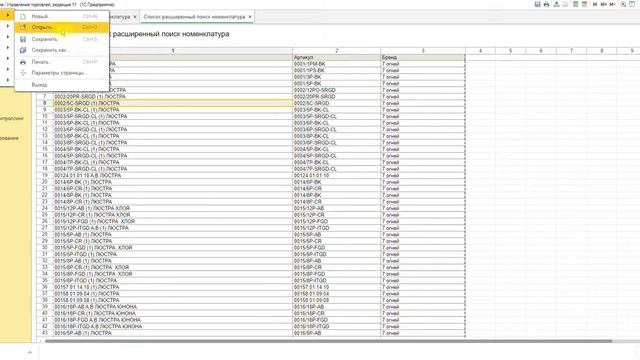Viewport: 640px width, 360px height.
Task: Select column header 6
Action: point(541,51)
